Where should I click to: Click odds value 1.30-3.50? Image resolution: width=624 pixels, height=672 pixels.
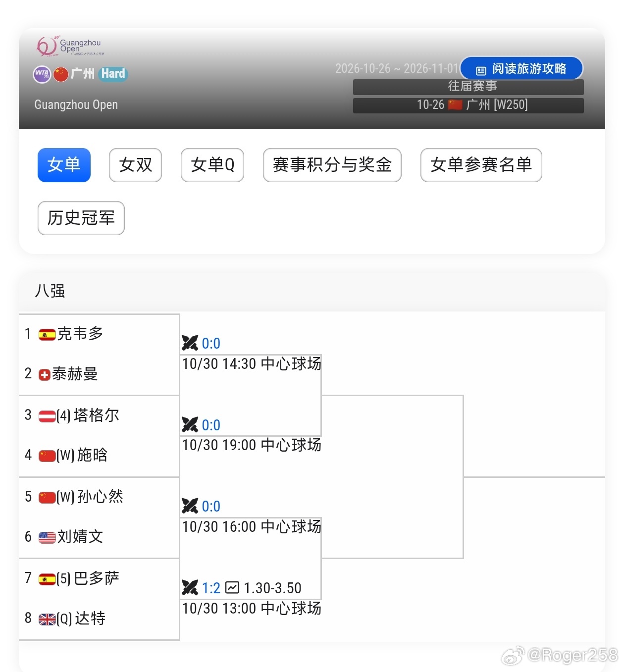point(272,588)
